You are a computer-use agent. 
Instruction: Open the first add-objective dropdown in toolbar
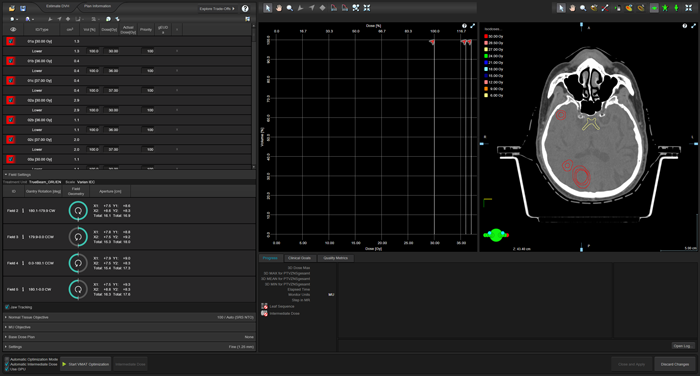[13, 19]
